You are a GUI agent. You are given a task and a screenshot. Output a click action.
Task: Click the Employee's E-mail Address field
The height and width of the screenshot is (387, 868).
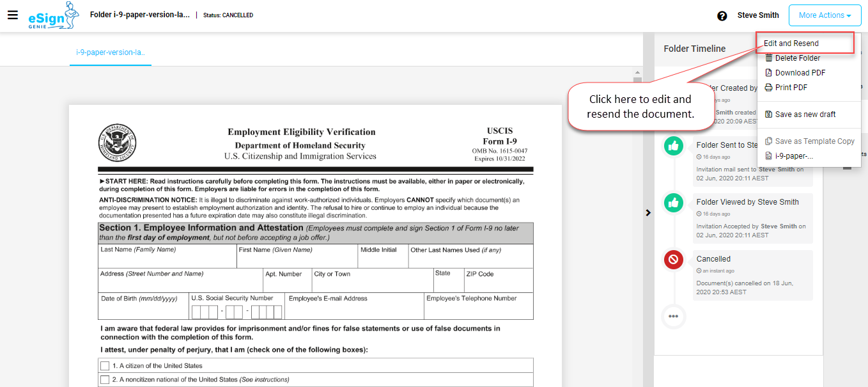355,306
